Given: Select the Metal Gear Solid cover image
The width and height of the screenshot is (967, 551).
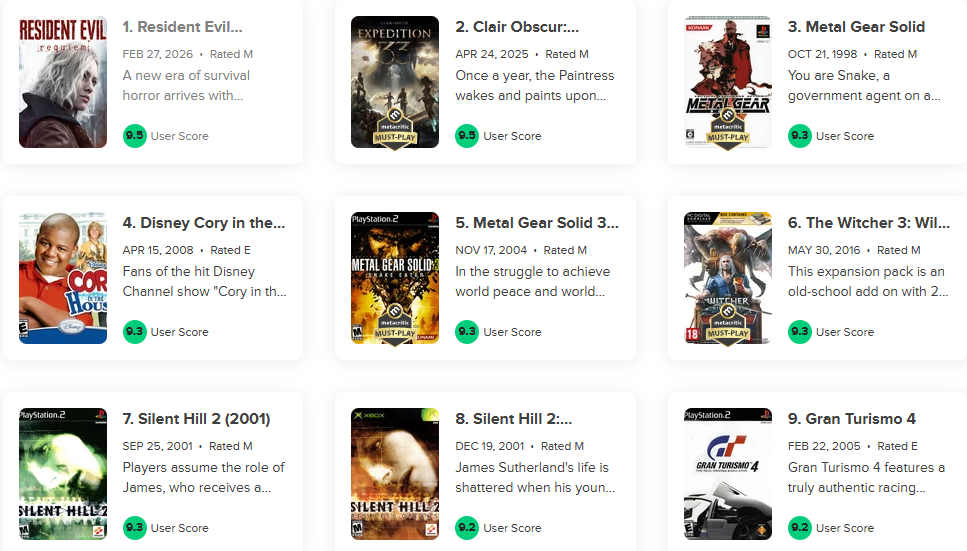Looking at the screenshot, I should tap(728, 82).
